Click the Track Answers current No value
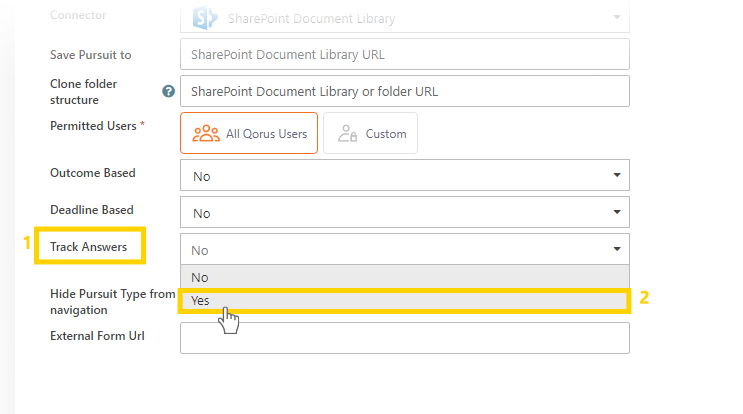Screen dimensions: 743x414 pyautogui.click(x=199, y=250)
